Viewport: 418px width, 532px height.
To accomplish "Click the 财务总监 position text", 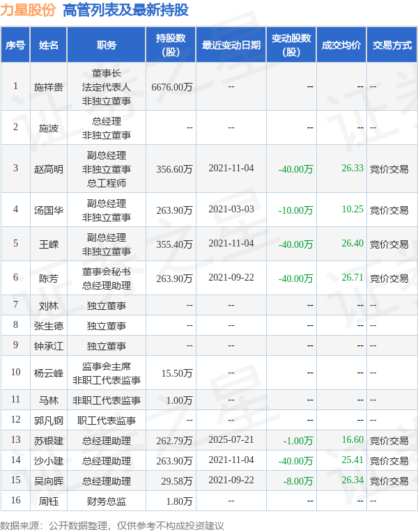I will [107, 501].
